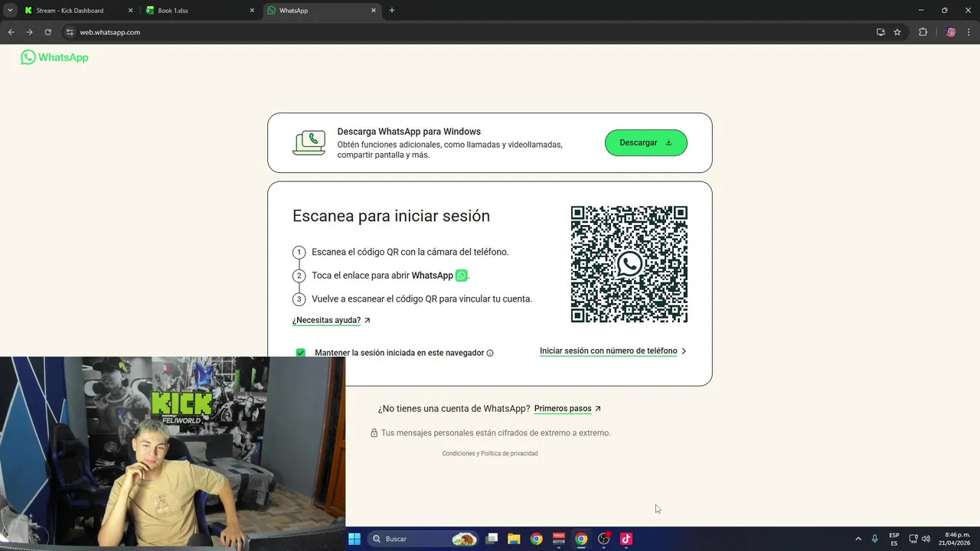Click the network tray icon
This screenshot has height=551, width=980.
[913, 539]
